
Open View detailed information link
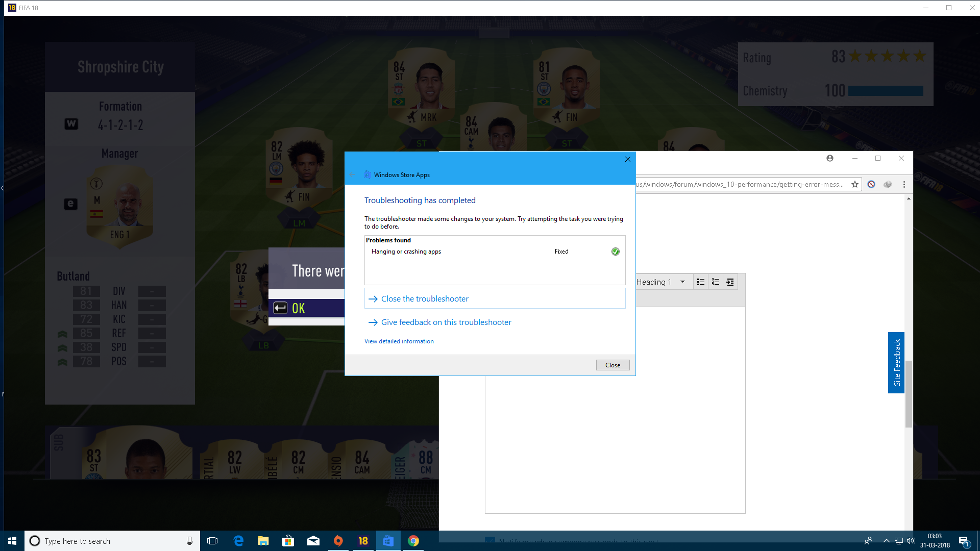pos(399,341)
